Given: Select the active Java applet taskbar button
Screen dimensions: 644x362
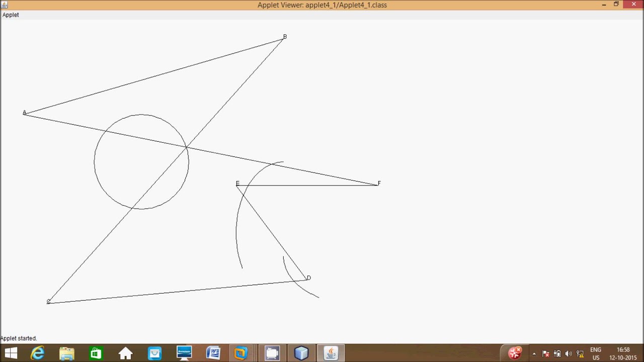Looking at the screenshot, I should click(x=331, y=353).
